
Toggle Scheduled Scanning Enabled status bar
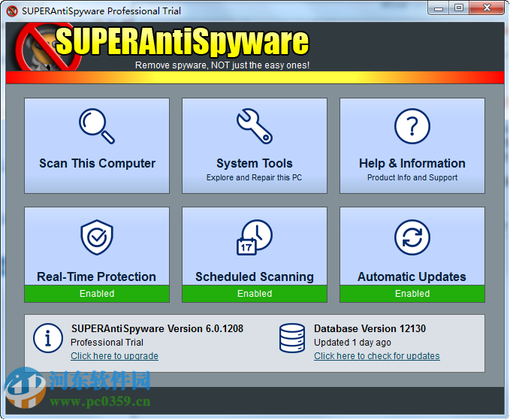(x=255, y=294)
